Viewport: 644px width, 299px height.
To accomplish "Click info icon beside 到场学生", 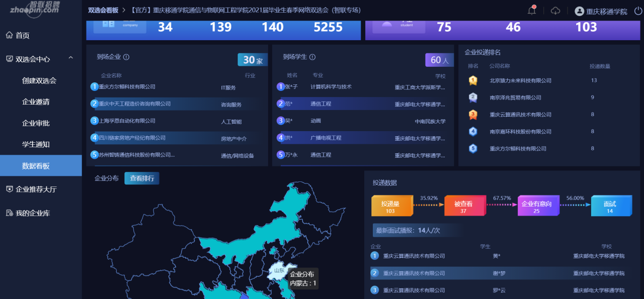I will point(312,57).
